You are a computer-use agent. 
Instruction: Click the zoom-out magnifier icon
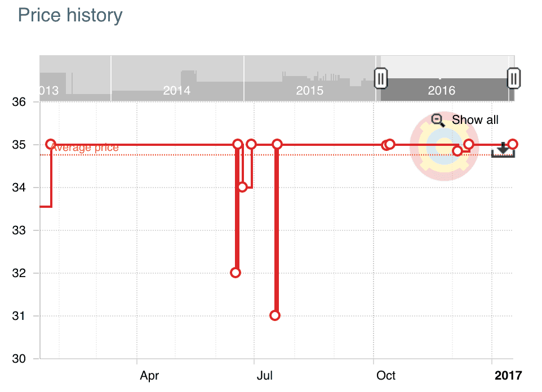tap(438, 121)
